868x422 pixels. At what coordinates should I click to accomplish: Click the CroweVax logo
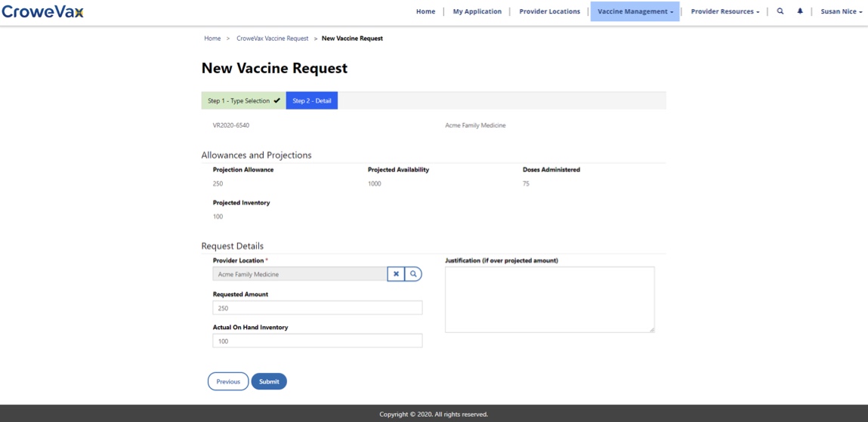tap(43, 12)
